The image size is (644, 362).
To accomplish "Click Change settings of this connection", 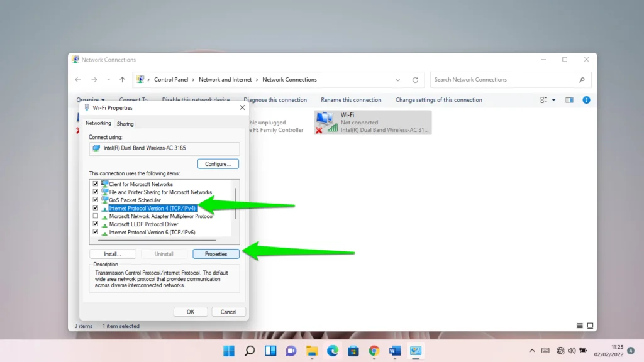I will click(x=438, y=100).
